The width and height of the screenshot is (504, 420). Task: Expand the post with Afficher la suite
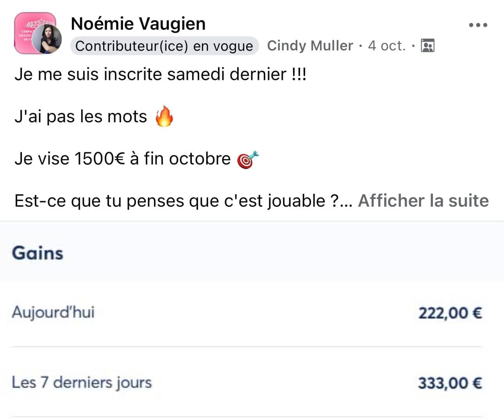(x=423, y=201)
